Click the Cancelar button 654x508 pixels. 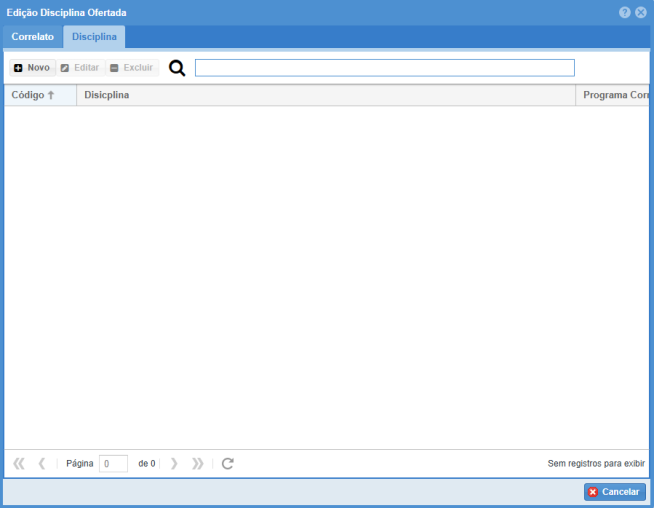614,492
